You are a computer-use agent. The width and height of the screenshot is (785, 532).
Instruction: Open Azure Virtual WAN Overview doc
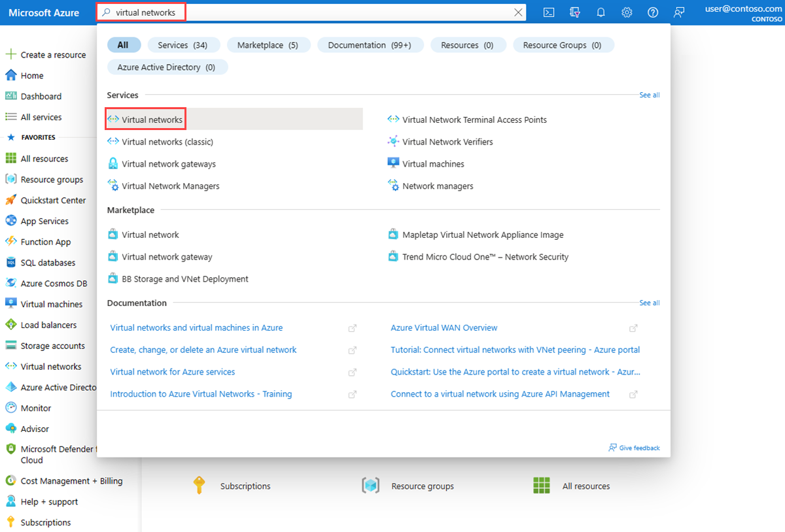point(444,328)
